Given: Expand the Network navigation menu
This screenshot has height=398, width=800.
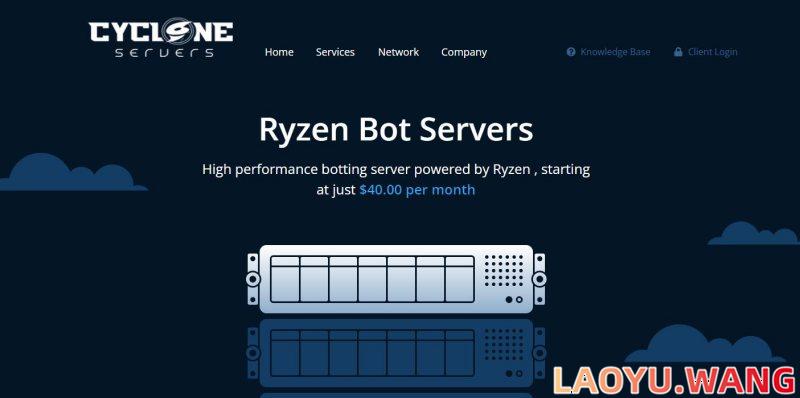Looking at the screenshot, I should tap(398, 52).
